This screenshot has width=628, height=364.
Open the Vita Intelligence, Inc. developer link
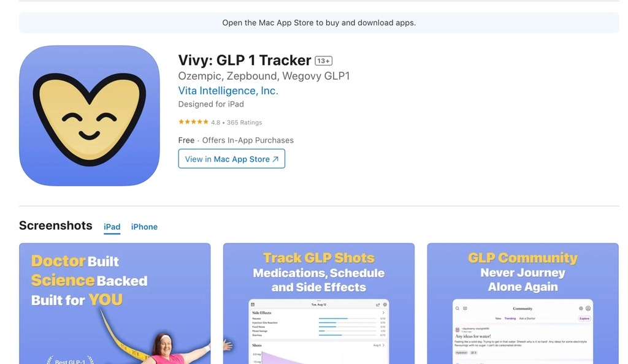point(228,91)
